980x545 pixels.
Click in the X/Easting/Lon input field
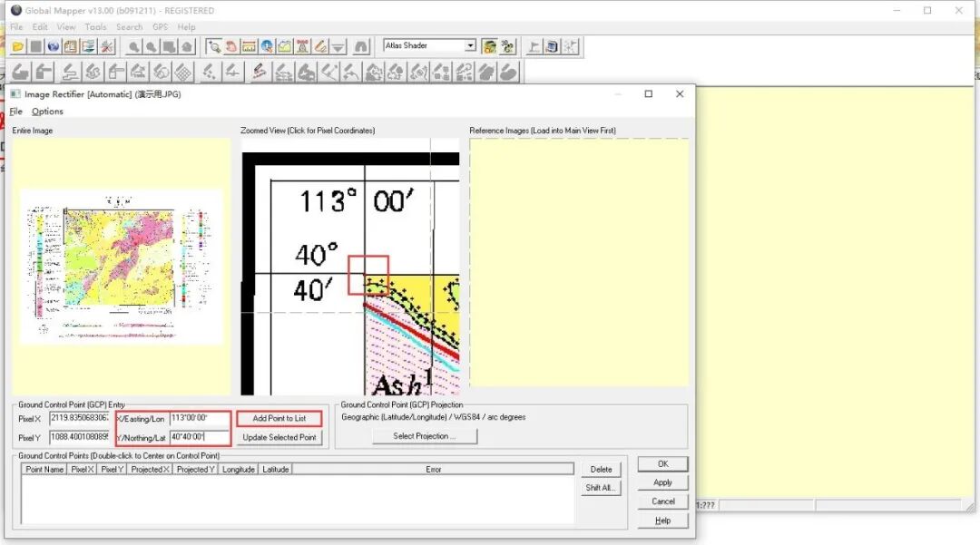click(x=199, y=418)
